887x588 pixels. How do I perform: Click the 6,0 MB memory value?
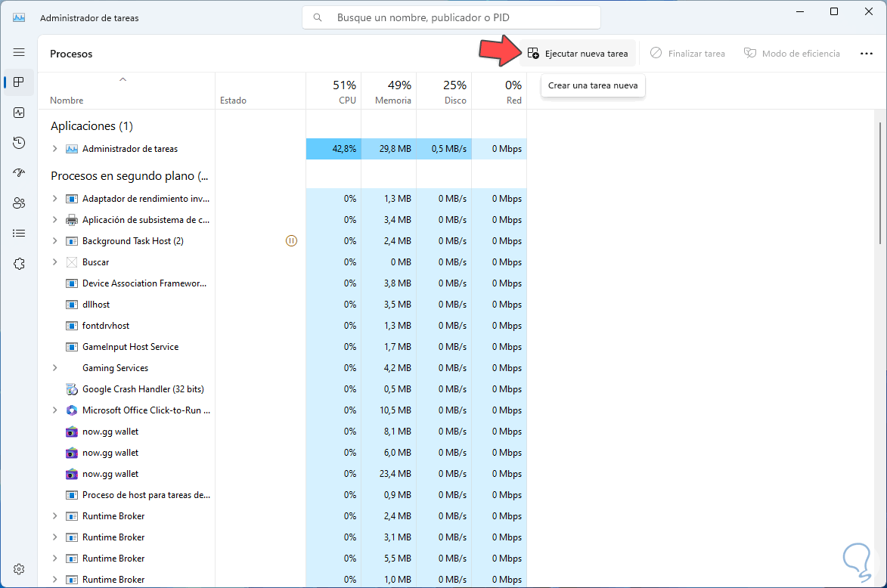[x=397, y=453]
